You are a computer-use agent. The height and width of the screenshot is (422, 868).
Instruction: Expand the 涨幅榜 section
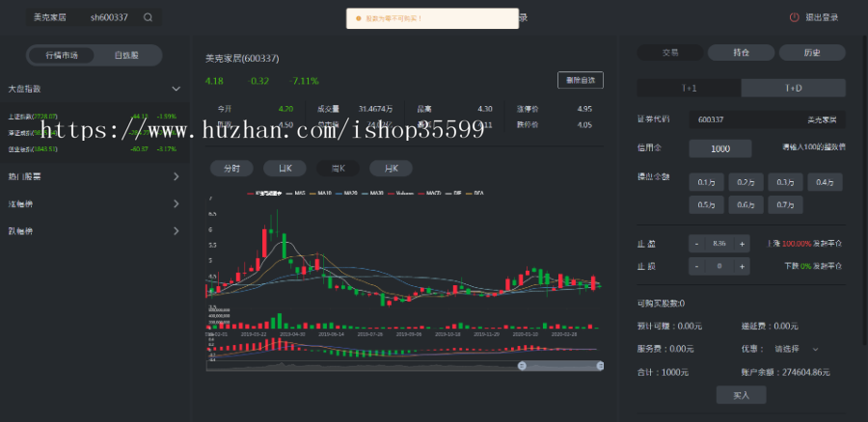[95, 203]
